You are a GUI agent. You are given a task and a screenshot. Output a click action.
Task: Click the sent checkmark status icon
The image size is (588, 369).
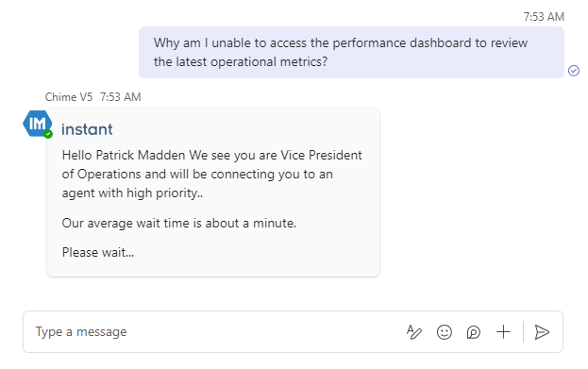[574, 71]
